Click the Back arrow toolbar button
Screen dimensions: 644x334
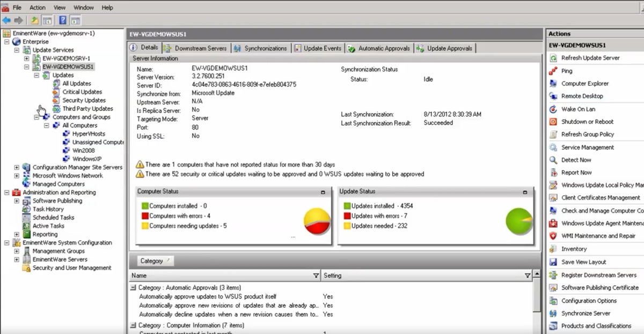coord(6,20)
